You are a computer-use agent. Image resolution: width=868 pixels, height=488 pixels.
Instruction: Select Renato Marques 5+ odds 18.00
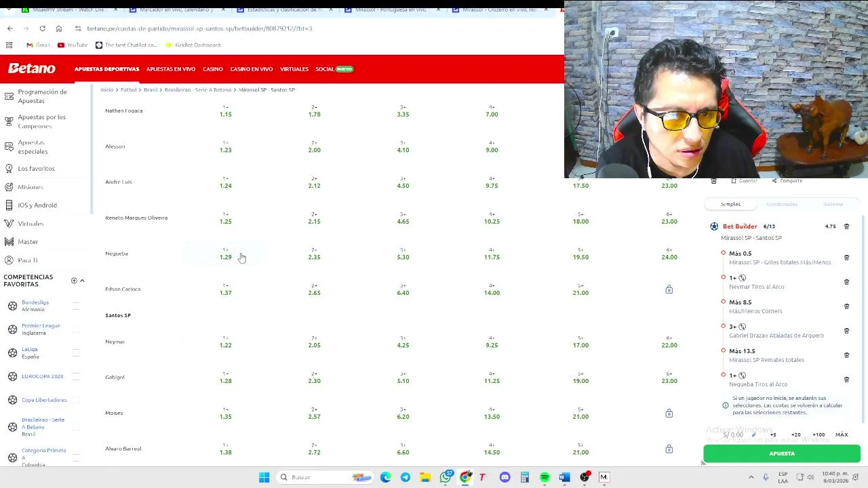(x=580, y=218)
